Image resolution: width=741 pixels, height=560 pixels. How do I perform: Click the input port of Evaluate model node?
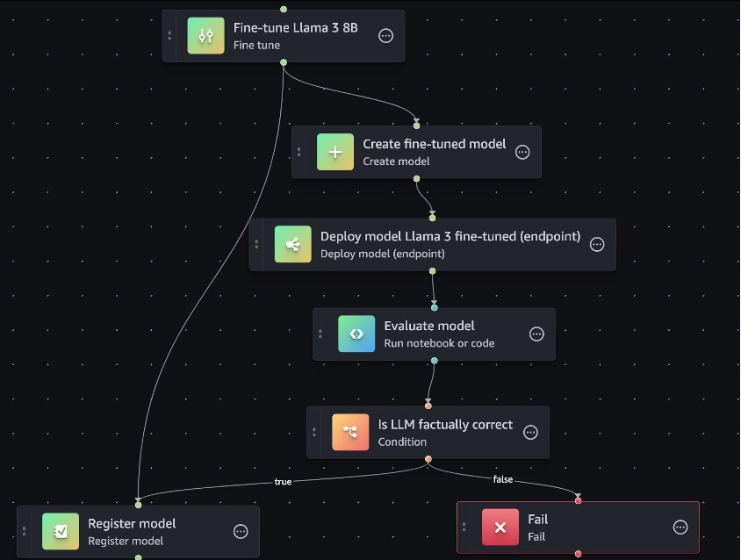click(435, 307)
